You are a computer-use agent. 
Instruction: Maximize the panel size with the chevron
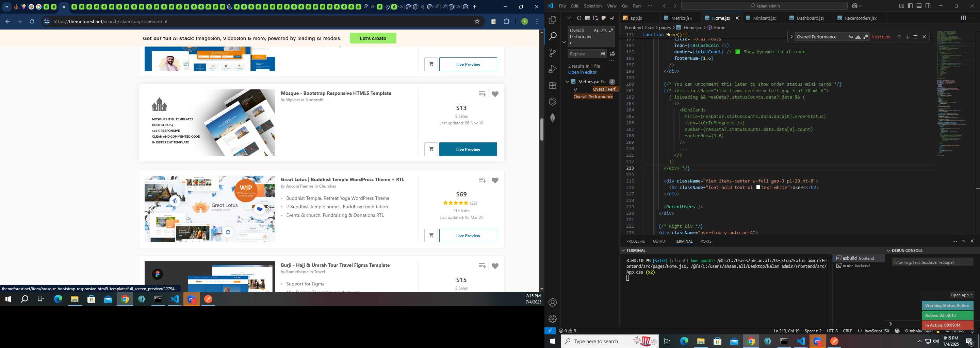coord(963,241)
